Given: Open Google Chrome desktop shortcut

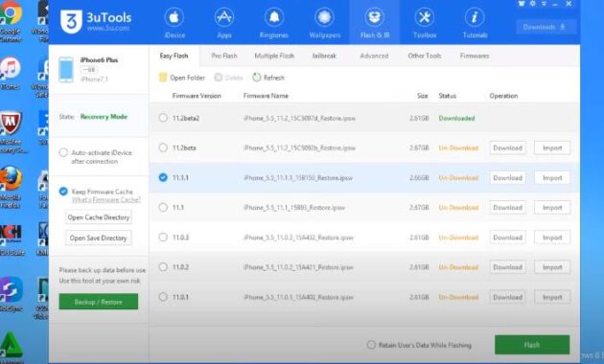Looking at the screenshot, I should pyautogui.click(x=11, y=21).
